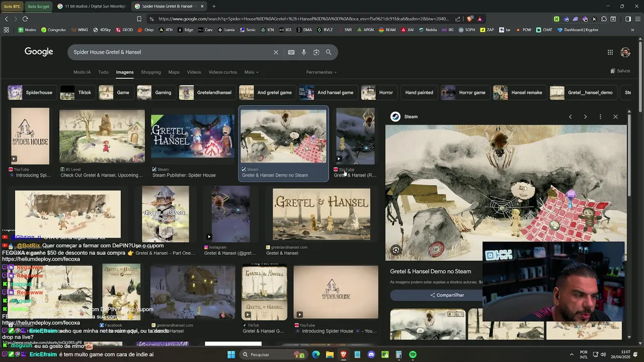
Task: Open the Google apps grid
Action: [610, 52]
